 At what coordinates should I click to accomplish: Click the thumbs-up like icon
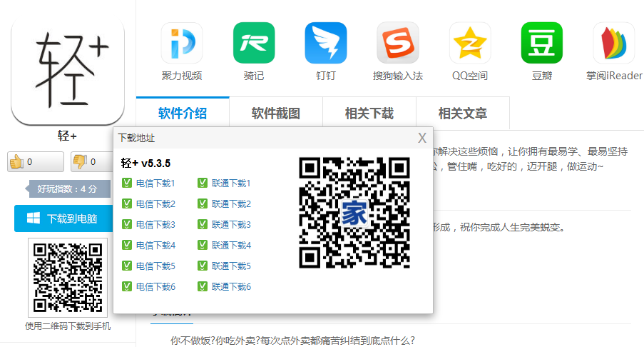[16, 161]
